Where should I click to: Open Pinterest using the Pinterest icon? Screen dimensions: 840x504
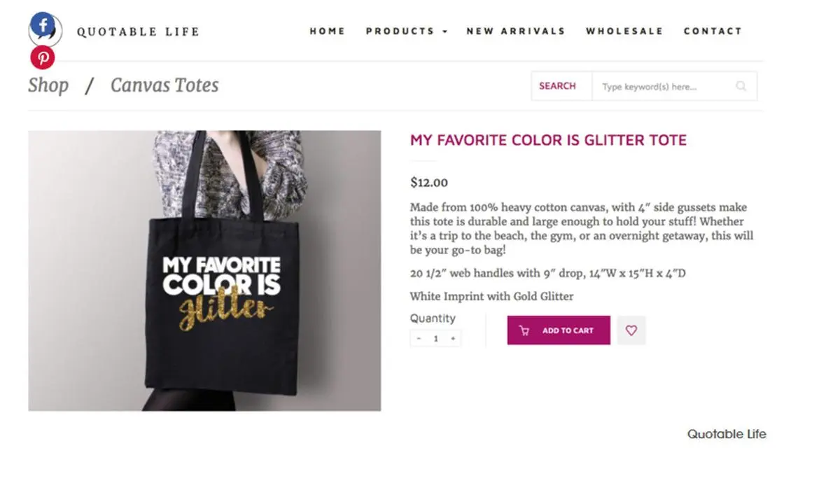click(x=43, y=57)
